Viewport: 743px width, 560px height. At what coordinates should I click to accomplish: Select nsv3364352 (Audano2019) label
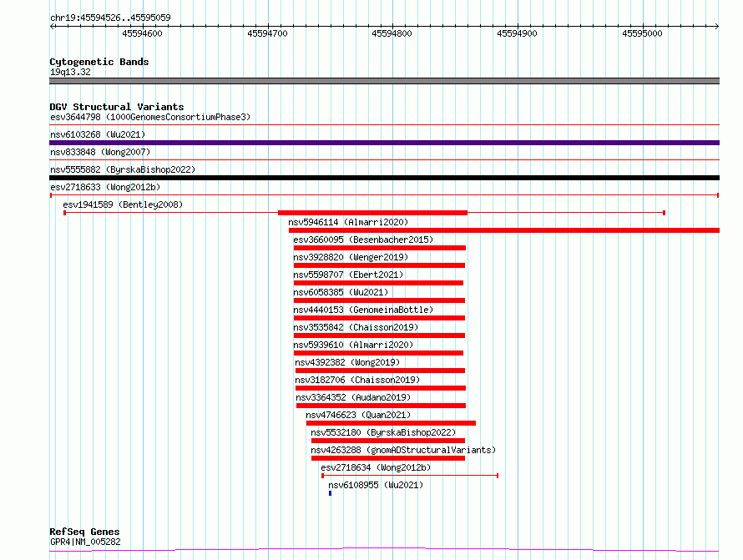click(x=353, y=397)
